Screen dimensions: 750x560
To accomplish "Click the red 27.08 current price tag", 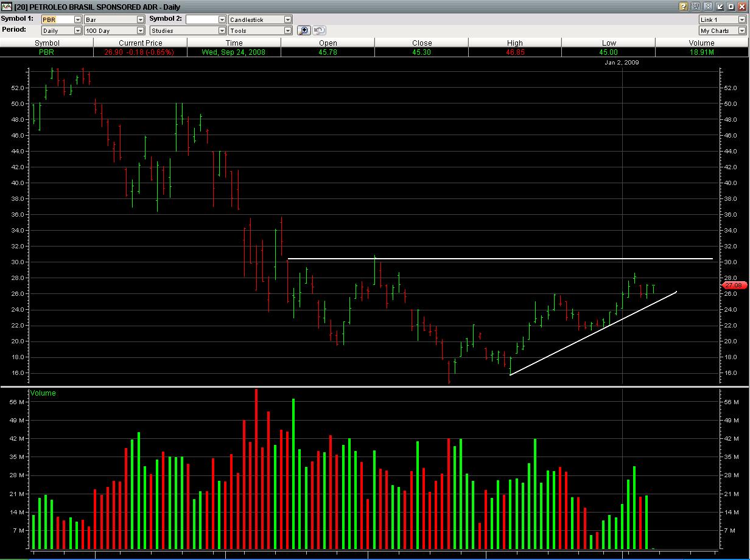I will (734, 285).
